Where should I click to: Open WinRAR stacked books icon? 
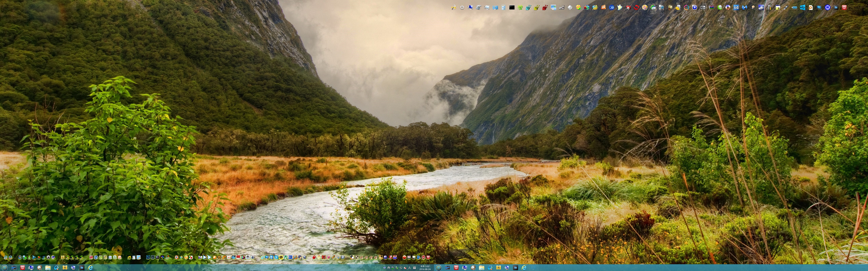point(711,7)
